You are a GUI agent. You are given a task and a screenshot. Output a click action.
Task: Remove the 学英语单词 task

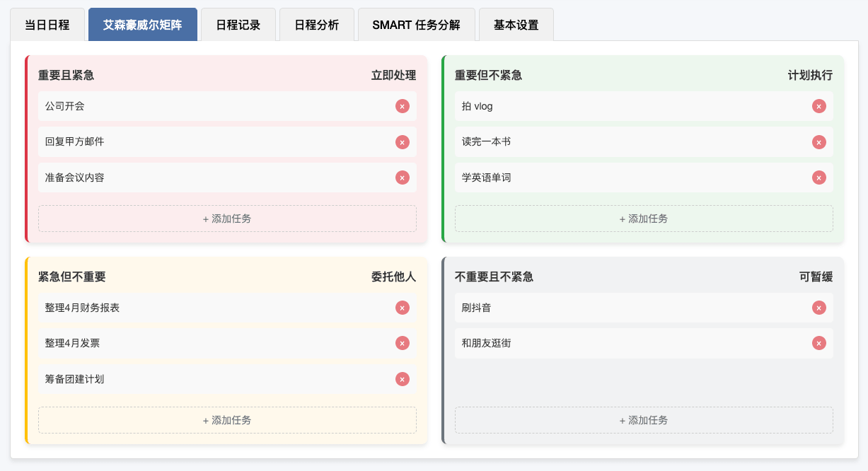(818, 178)
